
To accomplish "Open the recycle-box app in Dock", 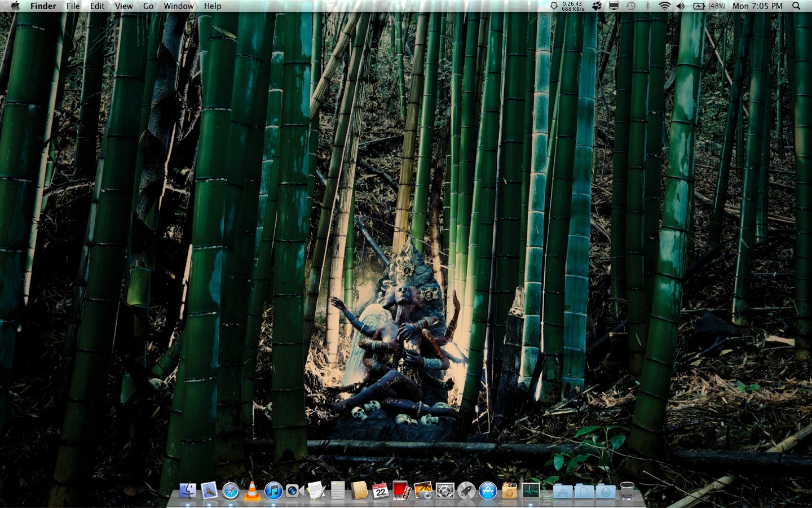I will [509, 491].
